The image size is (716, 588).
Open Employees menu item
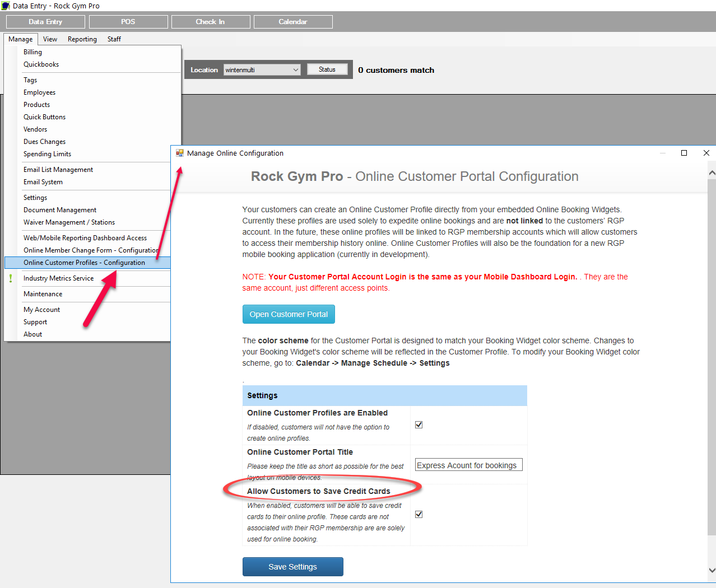click(x=92, y=92)
